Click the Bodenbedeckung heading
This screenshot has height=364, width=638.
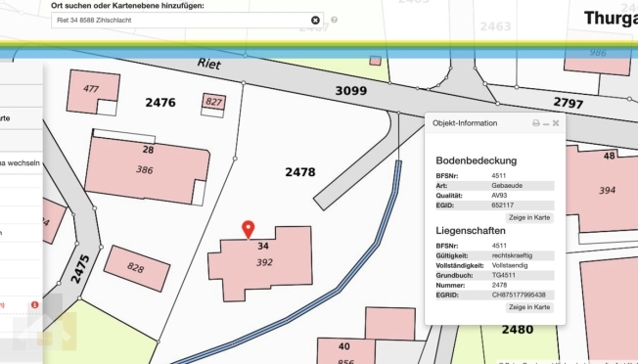point(477,160)
